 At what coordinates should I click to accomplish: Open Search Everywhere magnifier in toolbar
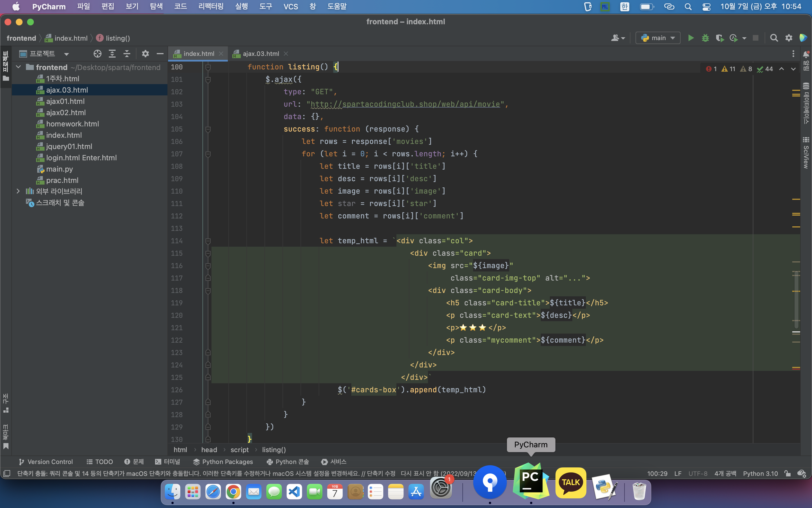tap(774, 38)
